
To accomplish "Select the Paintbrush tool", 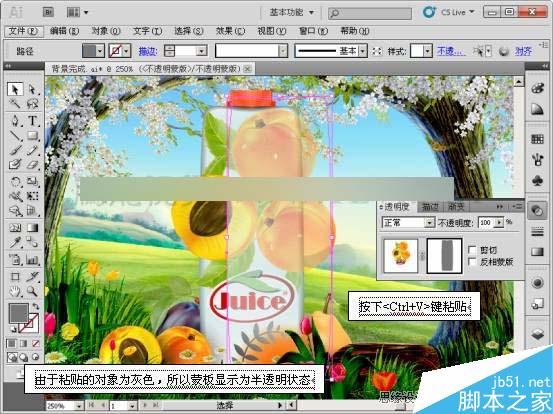I will (15, 150).
